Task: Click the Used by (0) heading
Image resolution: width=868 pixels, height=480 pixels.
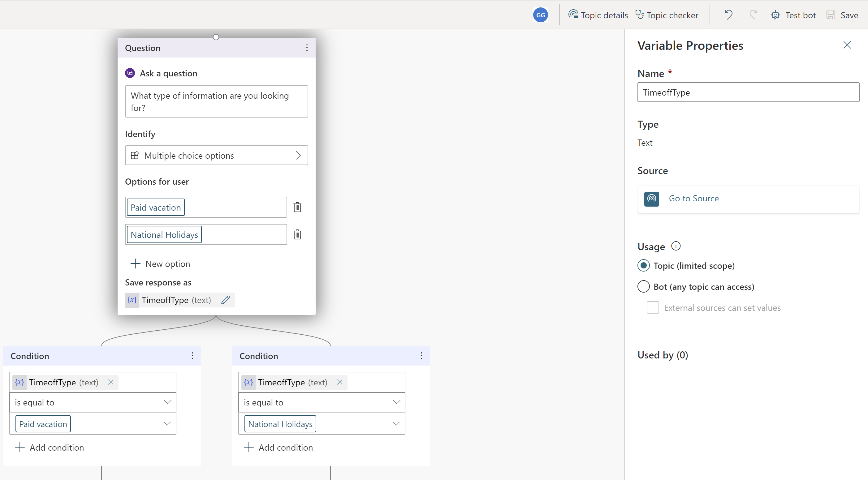Action: (x=663, y=355)
